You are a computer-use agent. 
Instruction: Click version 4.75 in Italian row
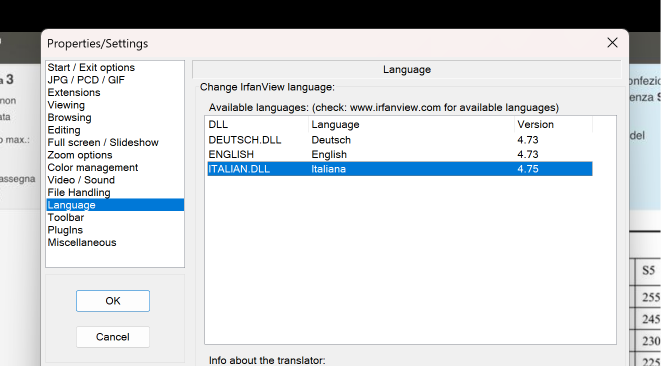pyautogui.click(x=528, y=169)
